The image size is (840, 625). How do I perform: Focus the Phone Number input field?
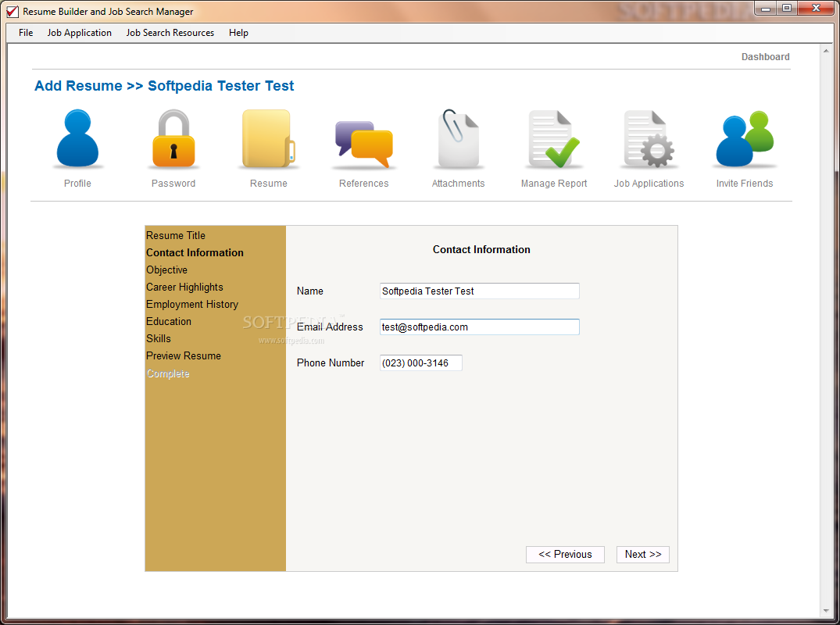(x=421, y=362)
